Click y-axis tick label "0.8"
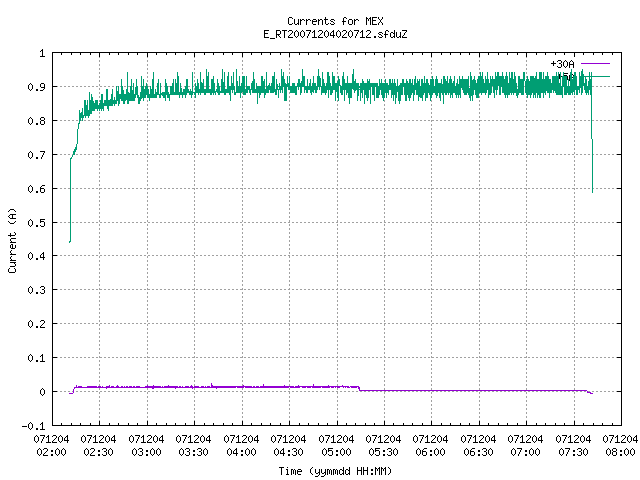 (x=36, y=121)
